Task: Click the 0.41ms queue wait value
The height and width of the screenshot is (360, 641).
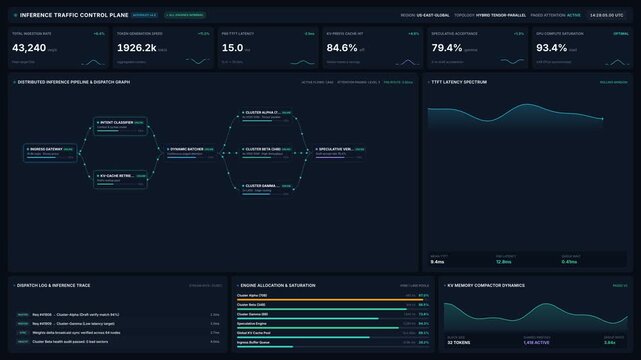Action: (x=569, y=262)
